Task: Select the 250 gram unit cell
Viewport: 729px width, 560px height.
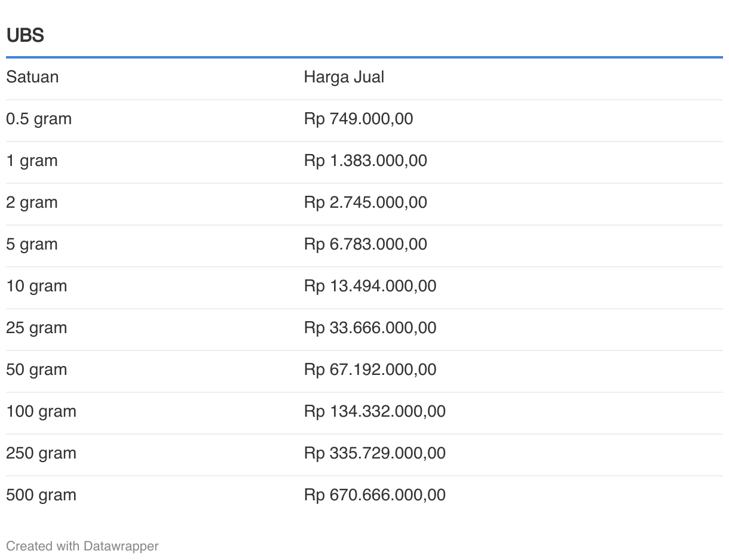Action: coord(41,453)
